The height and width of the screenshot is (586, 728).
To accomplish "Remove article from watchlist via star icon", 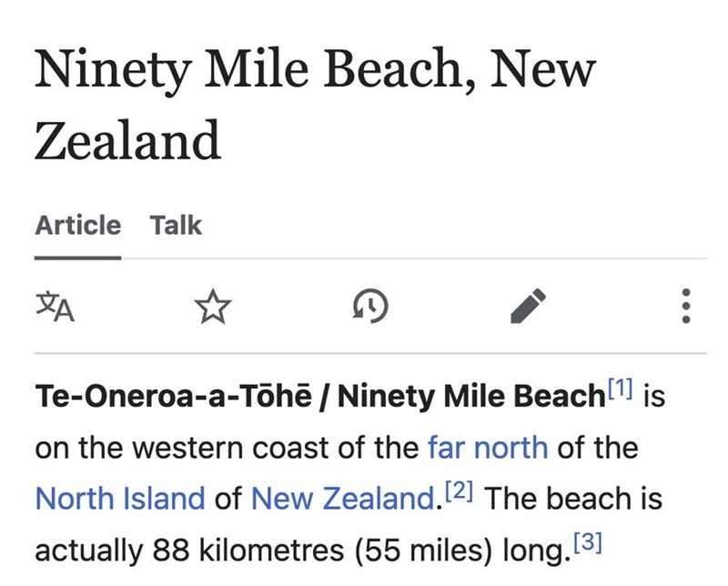I will (211, 308).
